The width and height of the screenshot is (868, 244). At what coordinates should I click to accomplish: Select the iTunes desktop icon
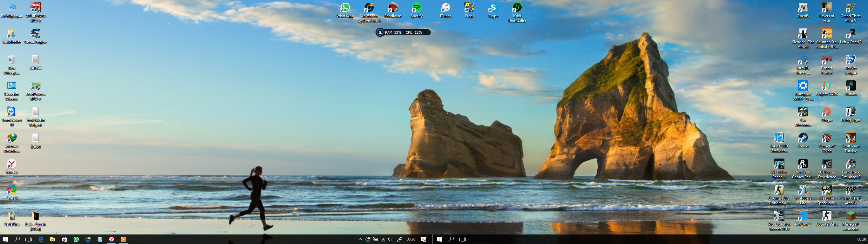445,10
